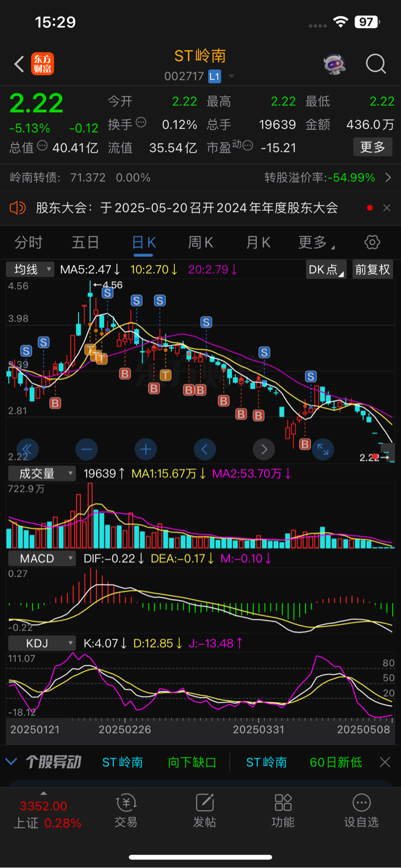This screenshot has width=401, height=868.
Task: Tap the 转股溢价率 -54.99% value
Action: pyautogui.click(x=350, y=177)
